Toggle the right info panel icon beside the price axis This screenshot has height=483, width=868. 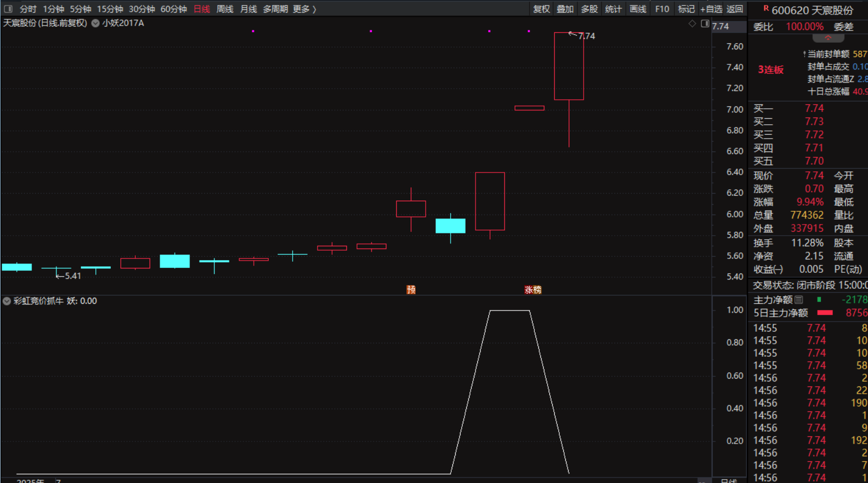(x=705, y=24)
